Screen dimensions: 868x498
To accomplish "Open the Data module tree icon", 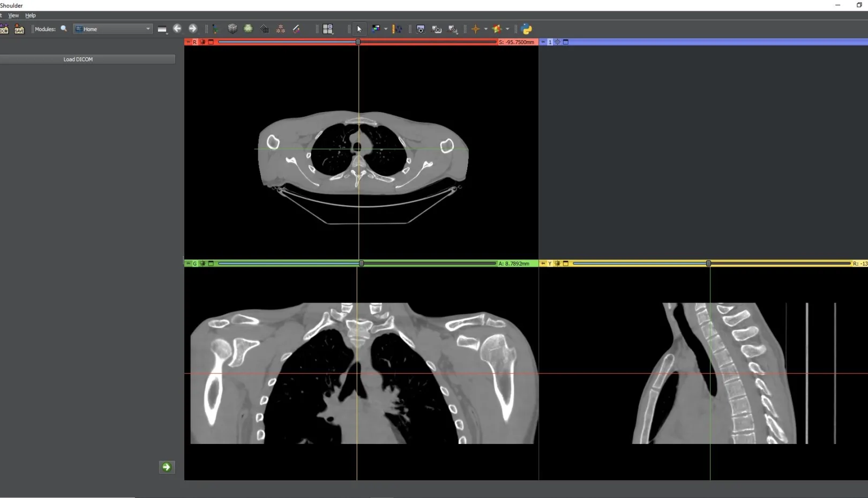I will (x=215, y=29).
